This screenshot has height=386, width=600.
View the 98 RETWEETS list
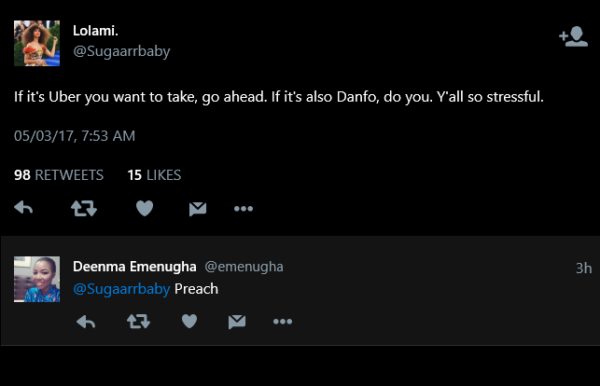(x=59, y=175)
